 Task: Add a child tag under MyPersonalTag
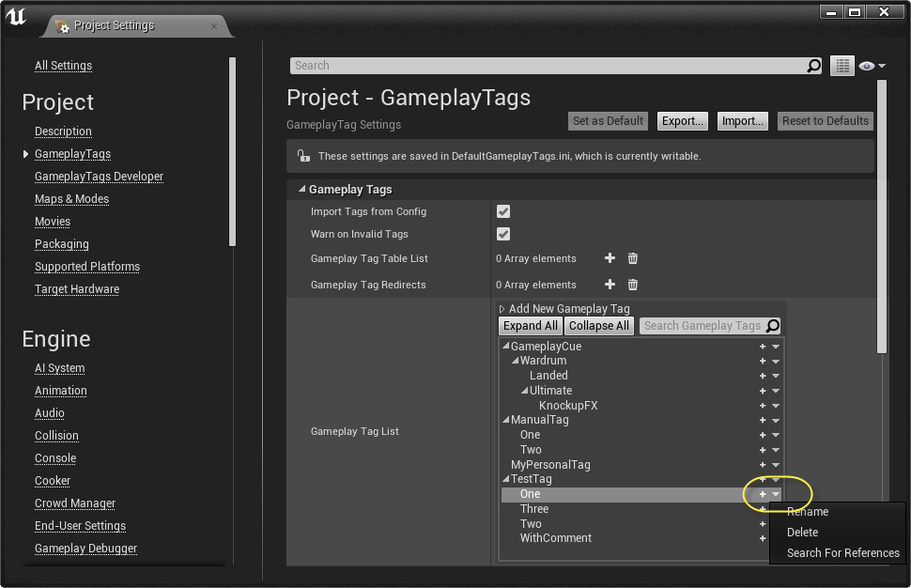(762, 464)
